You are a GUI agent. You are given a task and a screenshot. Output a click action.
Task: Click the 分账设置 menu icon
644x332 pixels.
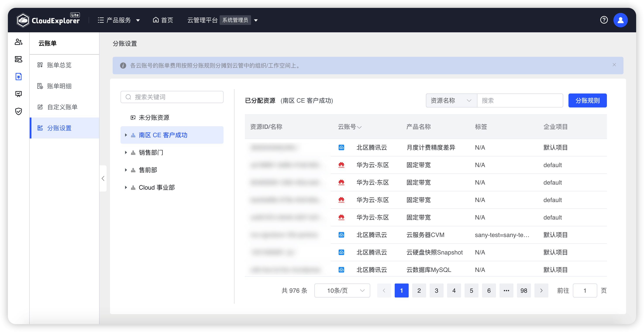[40, 128]
